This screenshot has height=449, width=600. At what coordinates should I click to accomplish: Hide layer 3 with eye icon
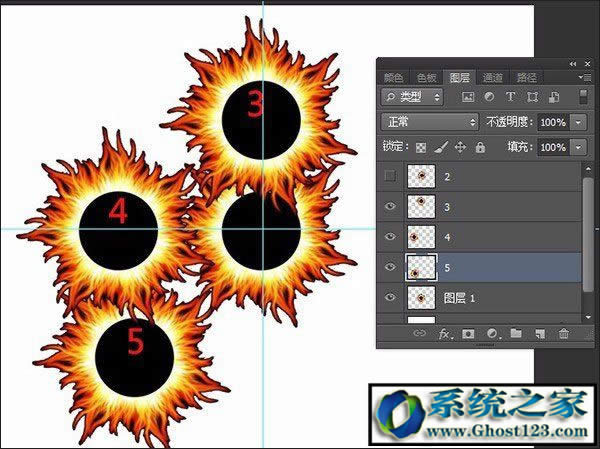(390, 206)
